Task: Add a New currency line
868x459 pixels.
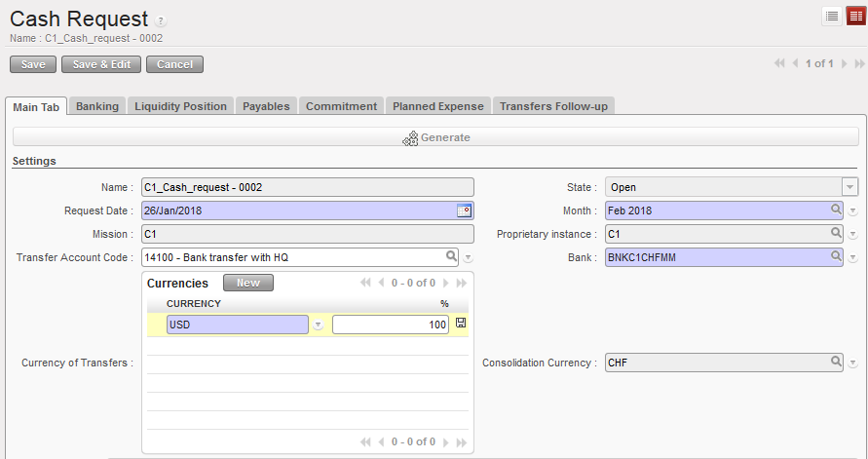Action: click(247, 283)
